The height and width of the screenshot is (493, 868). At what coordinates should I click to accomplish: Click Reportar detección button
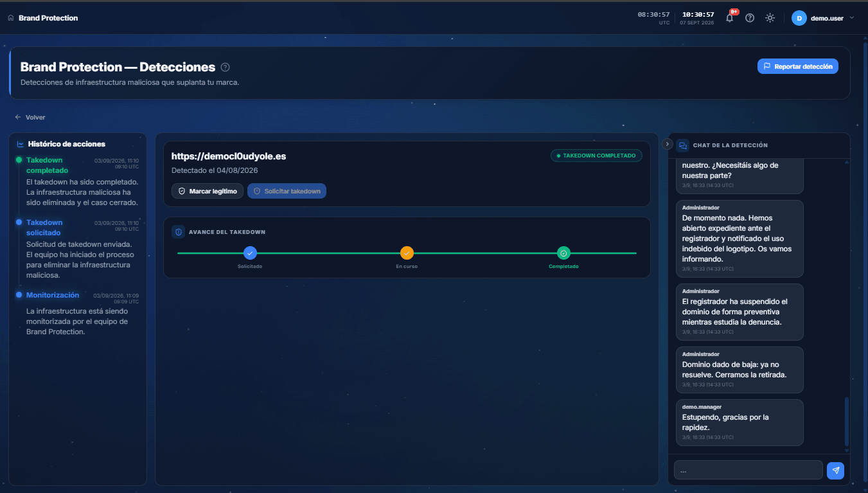pyautogui.click(x=797, y=66)
